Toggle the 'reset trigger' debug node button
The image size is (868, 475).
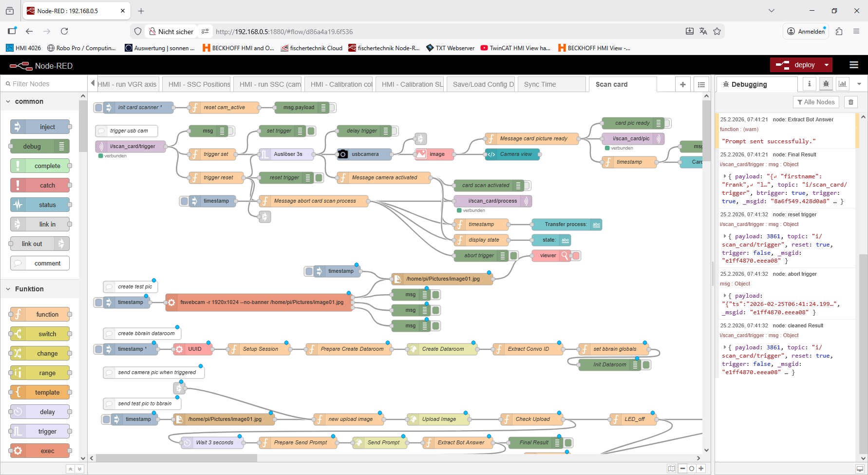click(319, 178)
